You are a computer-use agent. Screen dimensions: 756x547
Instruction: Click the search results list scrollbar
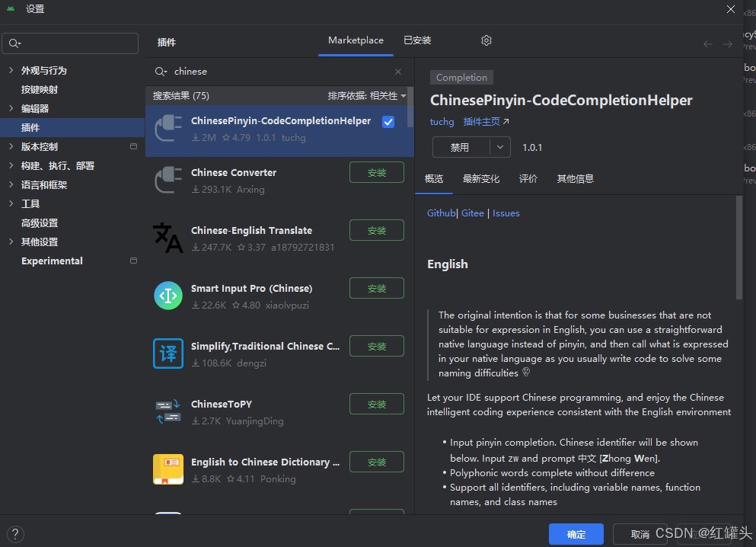pyautogui.click(x=410, y=107)
